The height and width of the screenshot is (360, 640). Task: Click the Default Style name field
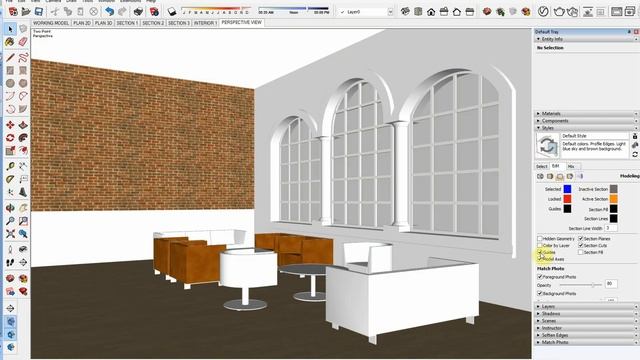coord(595,136)
